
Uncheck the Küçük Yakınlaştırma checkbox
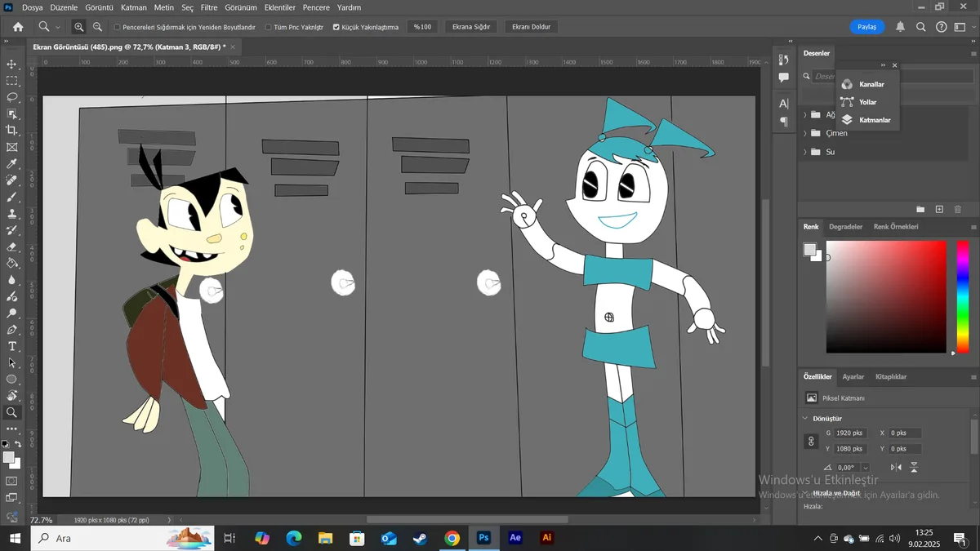point(336,27)
